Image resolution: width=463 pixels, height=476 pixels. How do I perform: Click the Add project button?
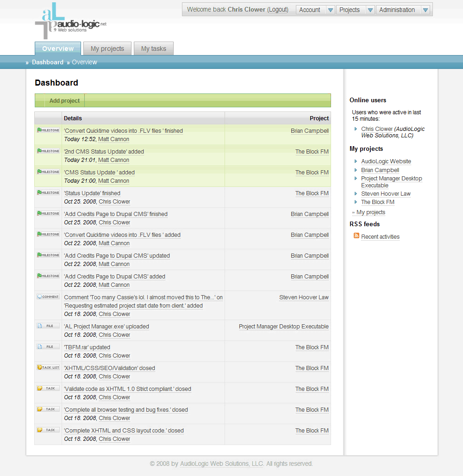(64, 100)
